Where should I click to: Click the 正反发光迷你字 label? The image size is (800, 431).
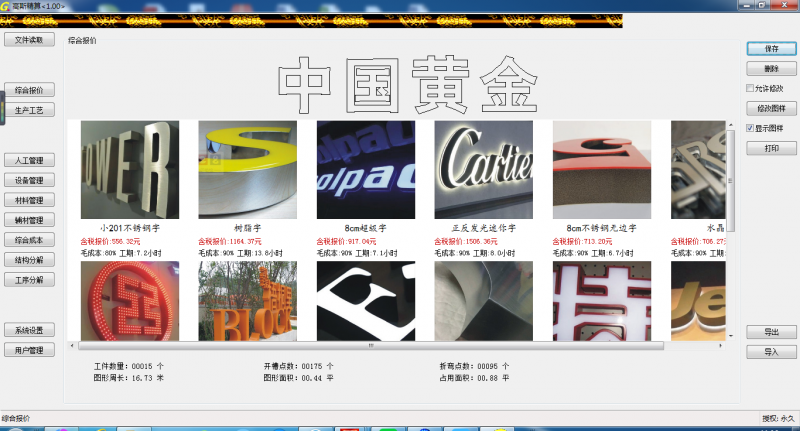tap(484, 229)
